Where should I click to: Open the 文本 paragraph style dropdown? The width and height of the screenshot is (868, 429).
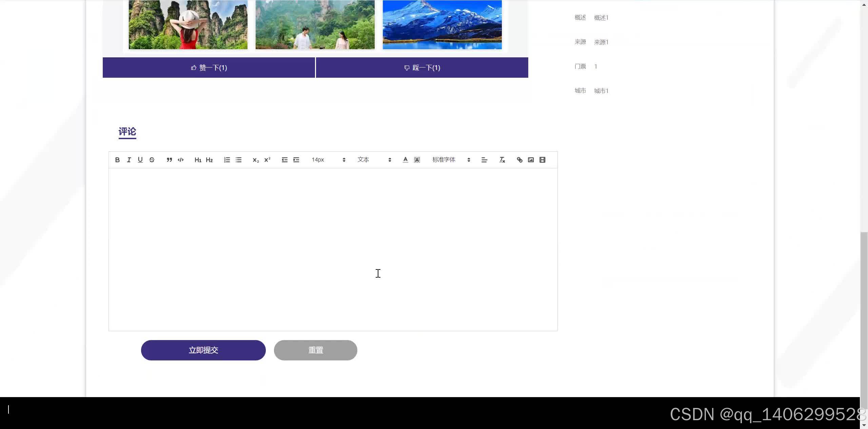click(374, 160)
